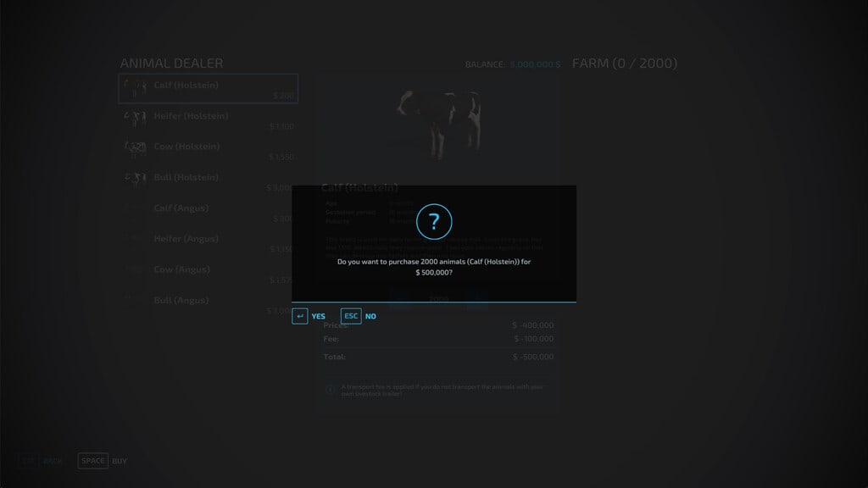Click the Bull (Holstein) animal icon
This screenshot has height=488, width=868.
click(136, 179)
